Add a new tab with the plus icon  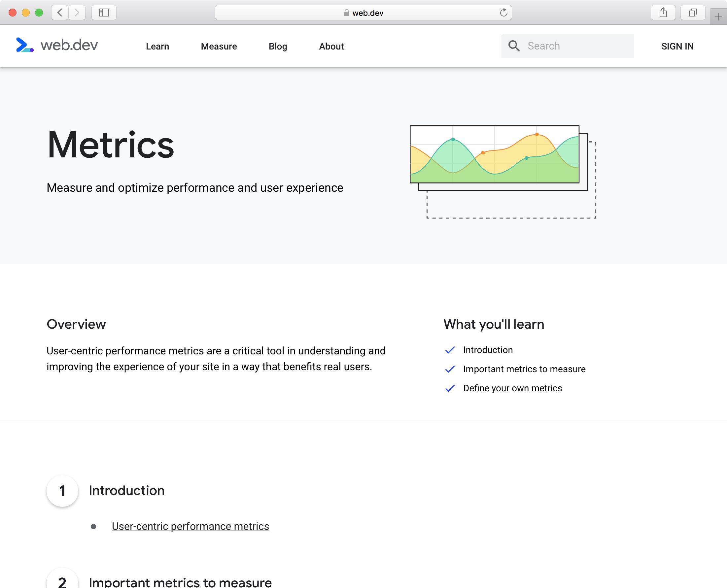pyautogui.click(x=718, y=17)
